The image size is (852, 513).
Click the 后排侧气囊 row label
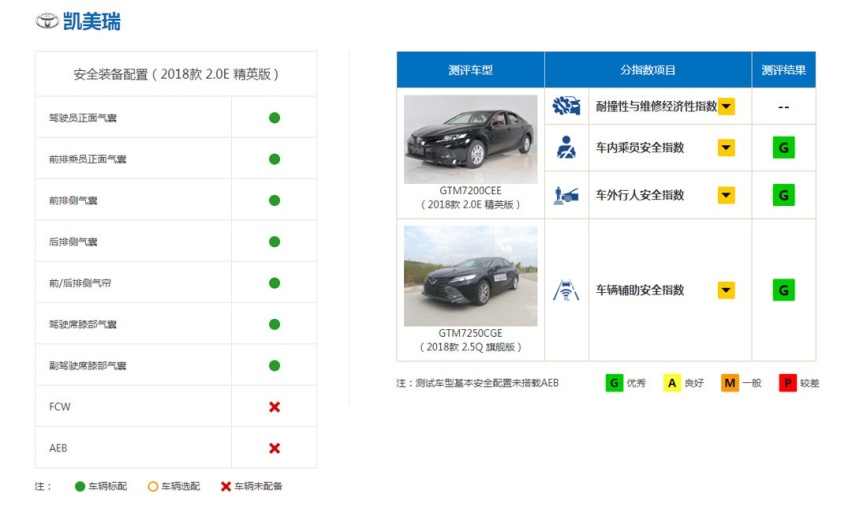[x=73, y=242]
